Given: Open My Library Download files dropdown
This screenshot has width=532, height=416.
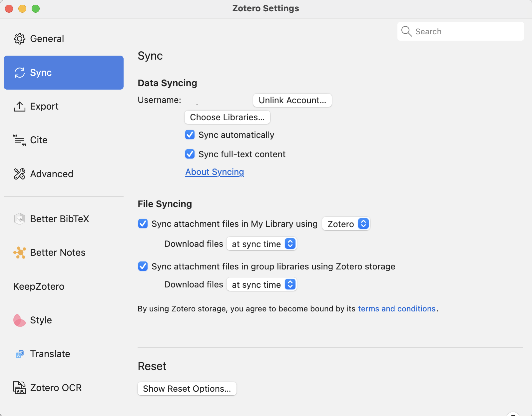Looking at the screenshot, I should [262, 244].
